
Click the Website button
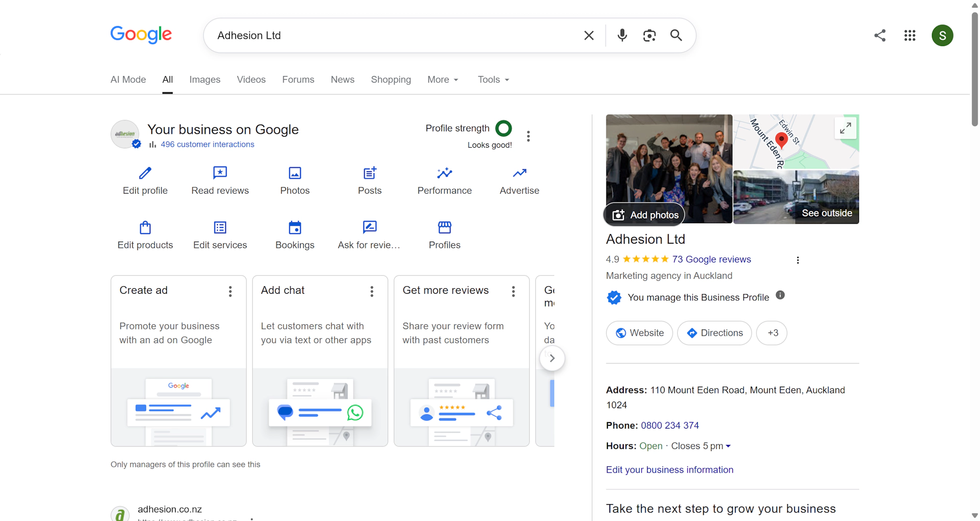[x=640, y=333]
